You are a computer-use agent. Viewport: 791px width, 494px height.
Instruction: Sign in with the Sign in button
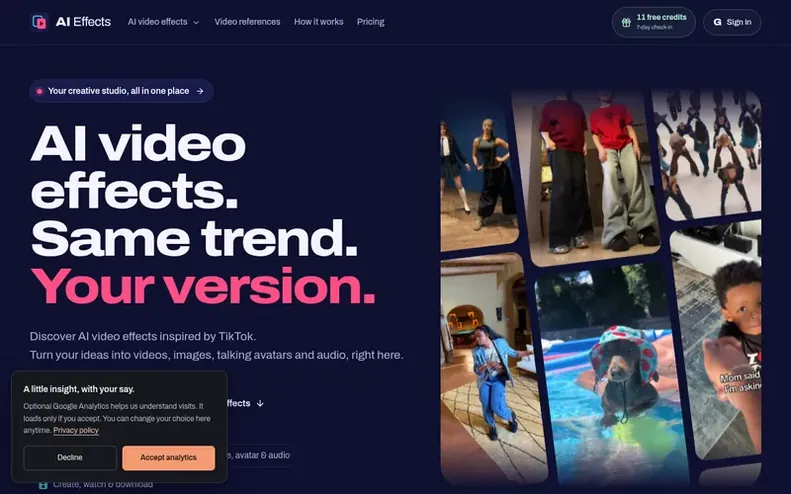(732, 22)
